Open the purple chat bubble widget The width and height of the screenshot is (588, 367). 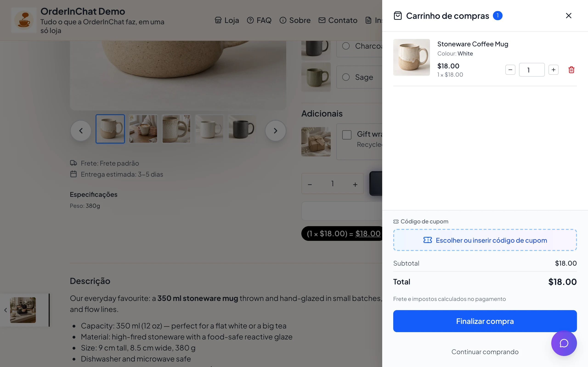[x=564, y=343]
